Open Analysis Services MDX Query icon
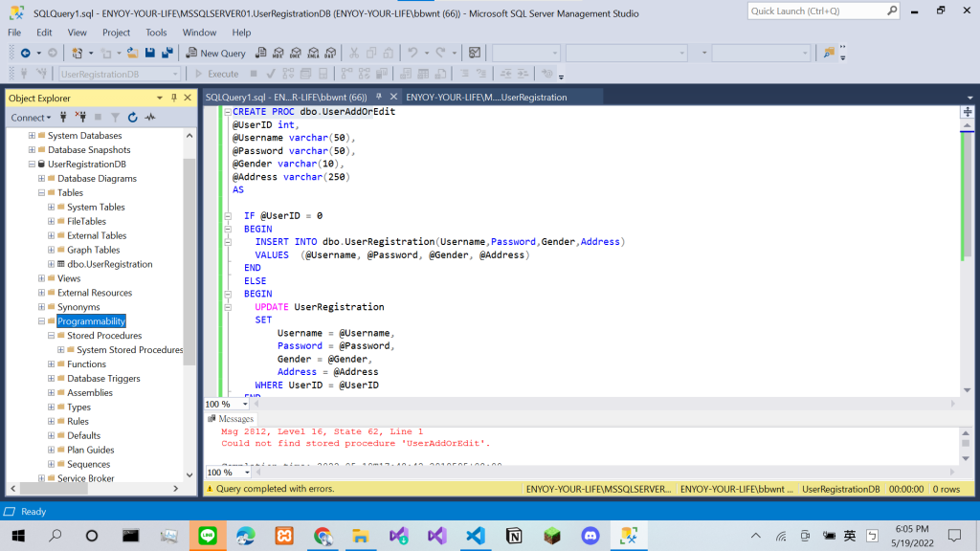Image resolution: width=980 pixels, height=551 pixels. [x=278, y=54]
